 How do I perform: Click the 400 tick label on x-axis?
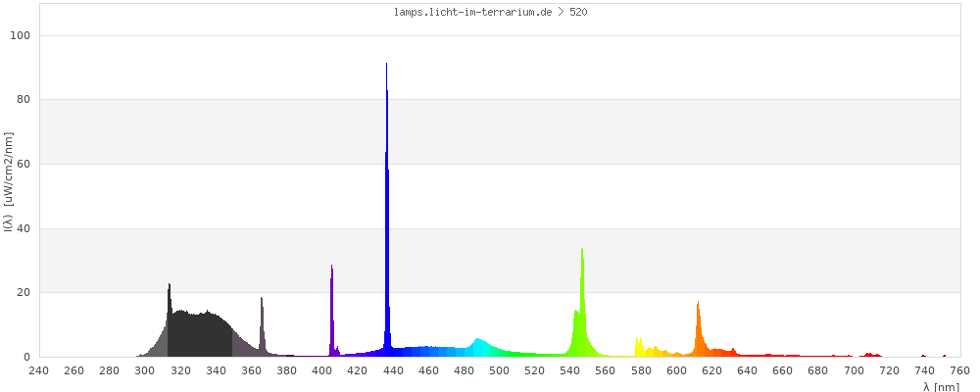point(322,370)
